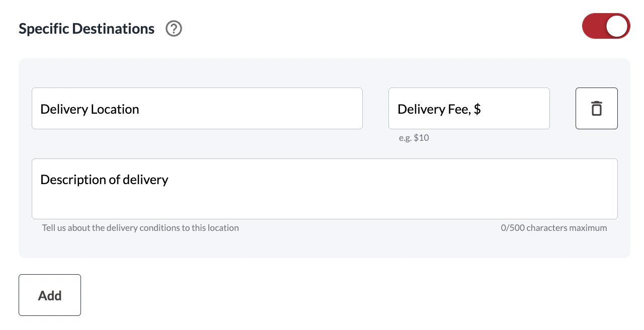The image size is (644, 330).
Task: Click the 0/500 characters maximum counter
Action: (554, 228)
